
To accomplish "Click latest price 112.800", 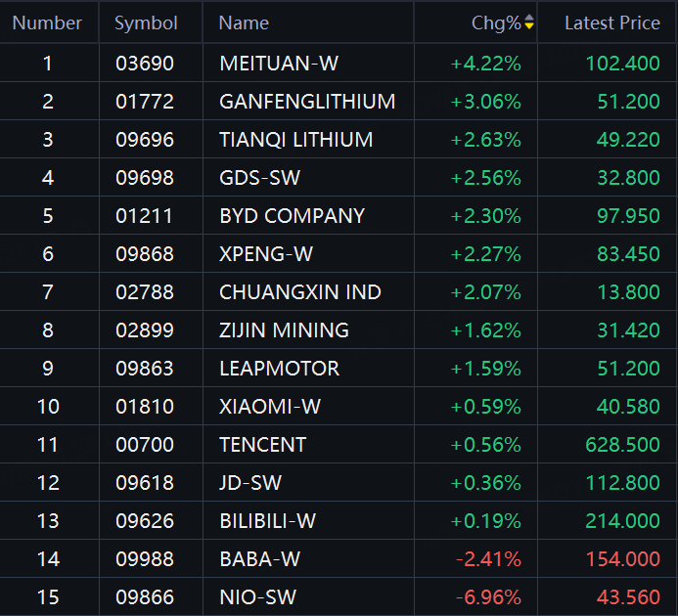I will 622,482.
